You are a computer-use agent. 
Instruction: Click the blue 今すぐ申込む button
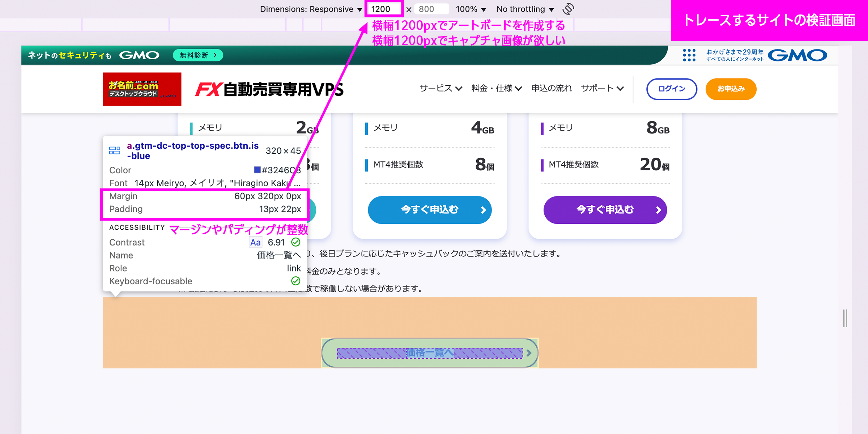430,210
